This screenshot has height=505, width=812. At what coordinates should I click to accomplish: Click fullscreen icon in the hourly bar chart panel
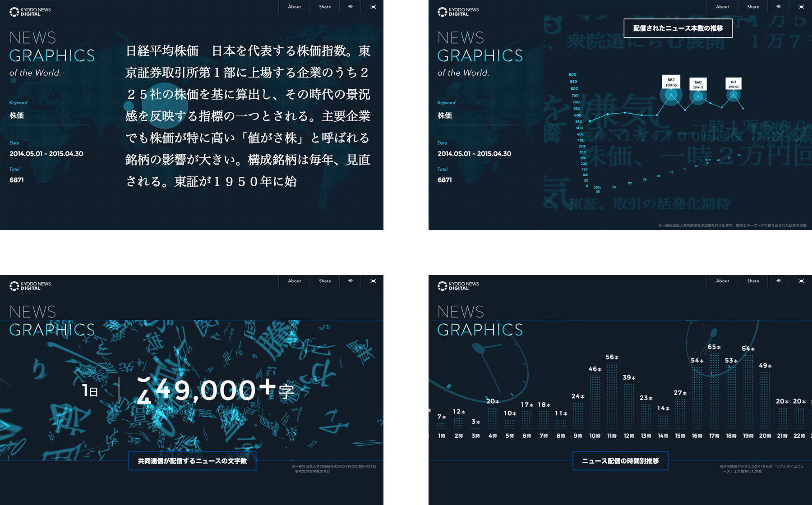click(x=801, y=281)
